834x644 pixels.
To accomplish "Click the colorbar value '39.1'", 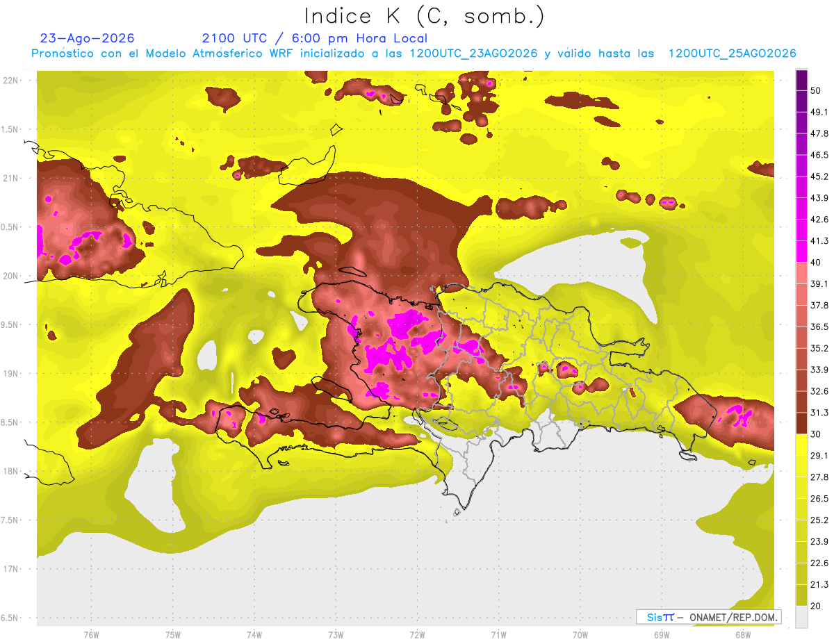I will [819, 284].
